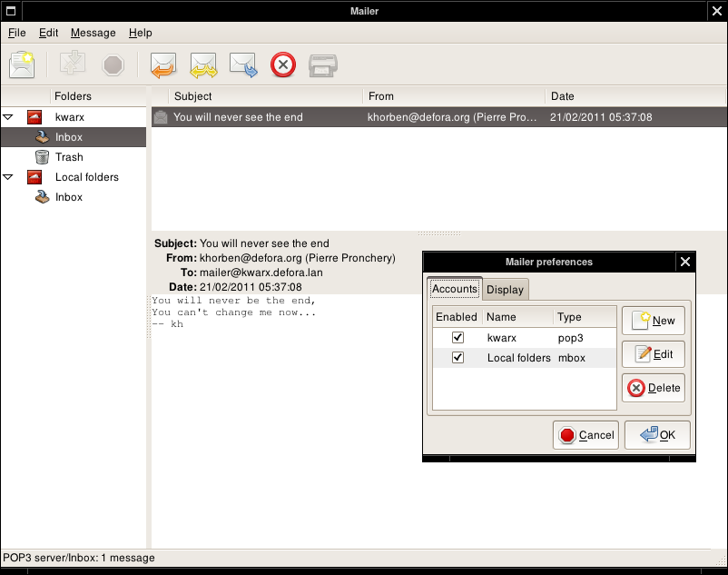Screen dimensions: 728x575
Task: Click the Reply to all toolbar icon
Action: [x=203, y=64]
